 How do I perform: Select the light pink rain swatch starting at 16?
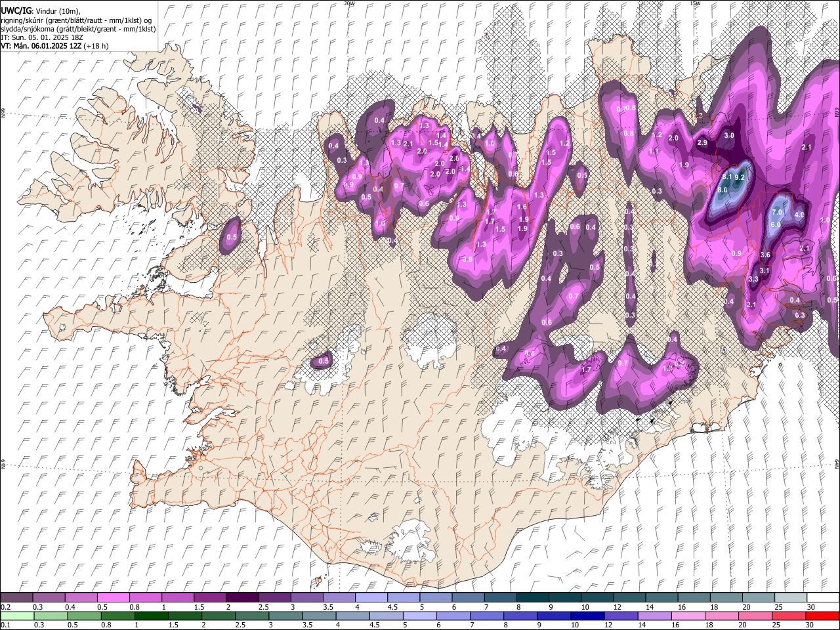pyautogui.click(x=687, y=616)
